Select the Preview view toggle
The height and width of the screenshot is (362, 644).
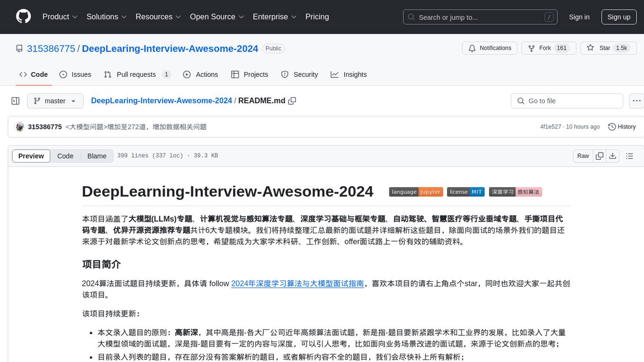[31, 156]
